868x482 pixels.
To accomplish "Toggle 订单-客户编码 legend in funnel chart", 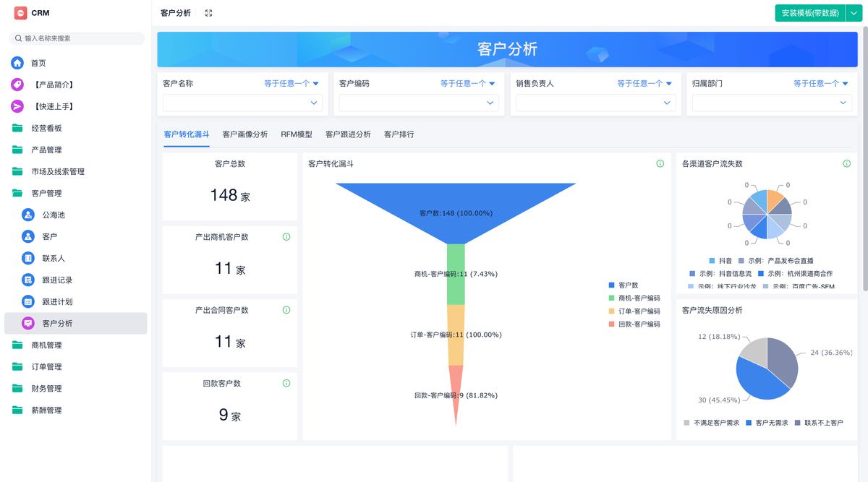I will pyautogui.click(x=634, y=311).
